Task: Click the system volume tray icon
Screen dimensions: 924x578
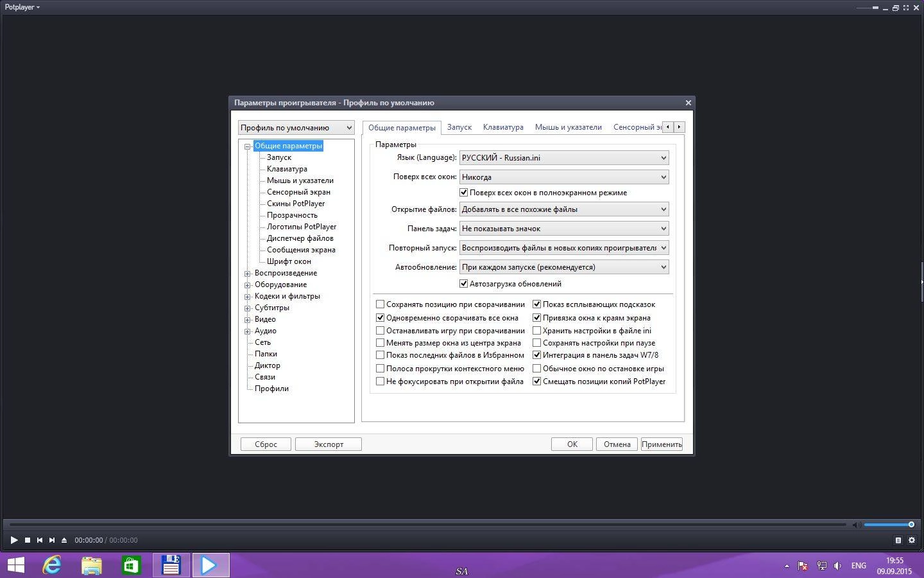Action: click(x=838, y=566)
